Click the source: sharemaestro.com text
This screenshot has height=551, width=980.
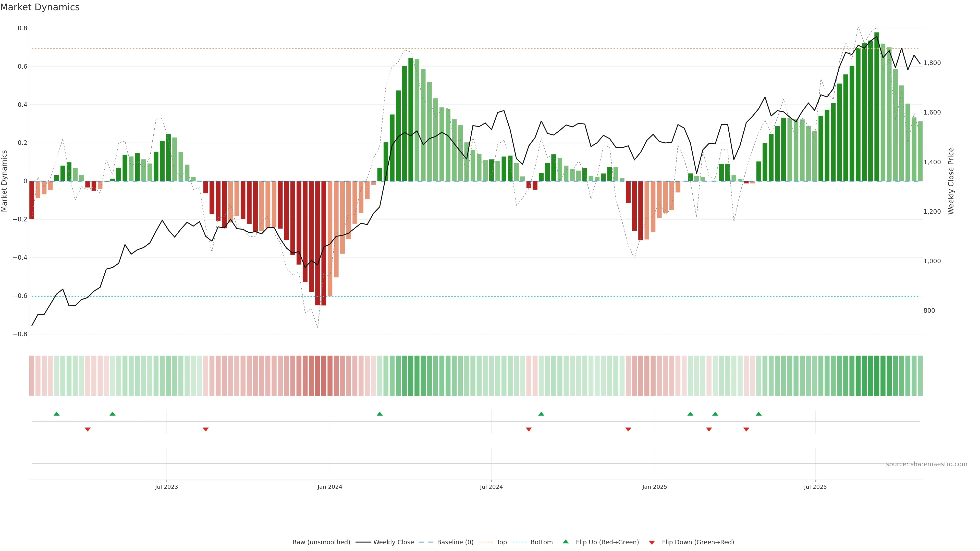pos(926,464)
